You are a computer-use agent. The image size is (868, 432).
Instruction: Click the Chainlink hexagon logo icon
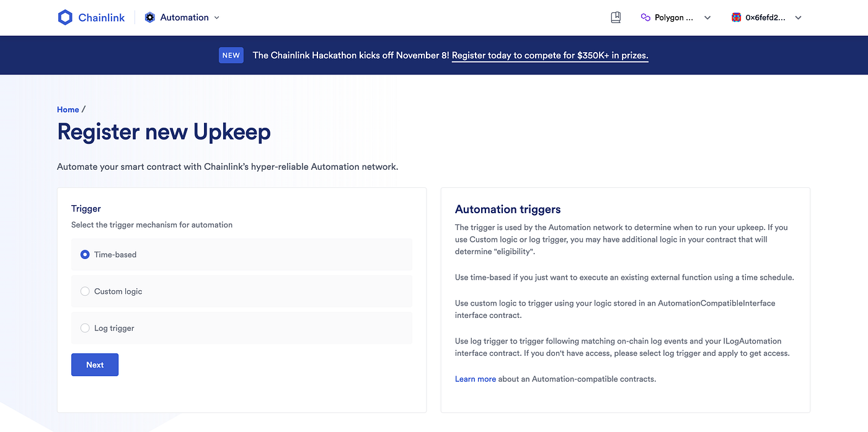click(x=65, y=17)
